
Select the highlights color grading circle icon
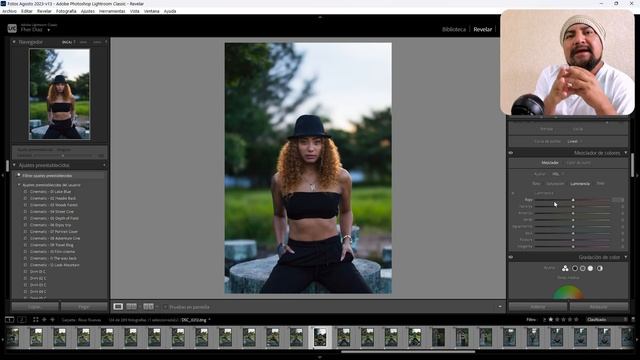[x=590, y=268]
